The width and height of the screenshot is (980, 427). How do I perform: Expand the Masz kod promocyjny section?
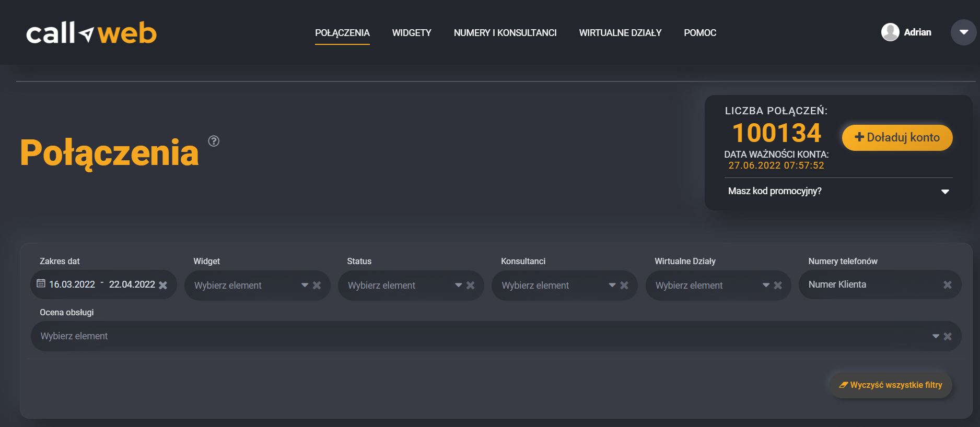[x=945, y=192]
